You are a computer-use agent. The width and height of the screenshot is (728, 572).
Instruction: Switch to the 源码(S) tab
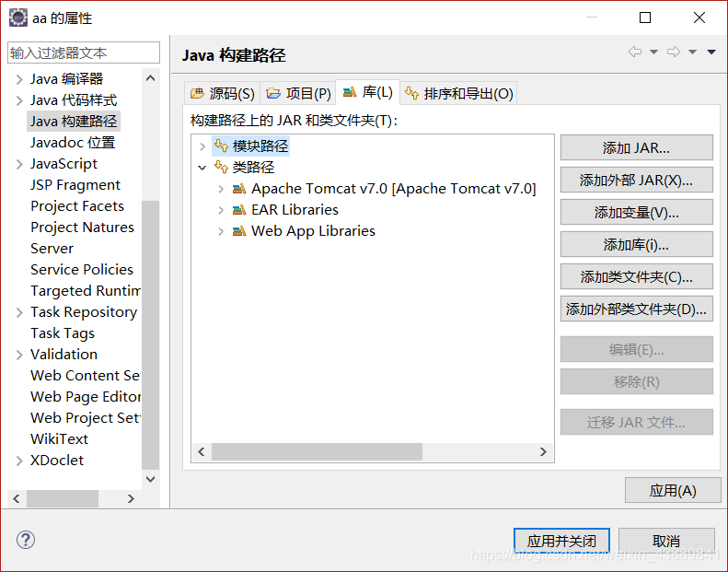click(x=222, y=93)
